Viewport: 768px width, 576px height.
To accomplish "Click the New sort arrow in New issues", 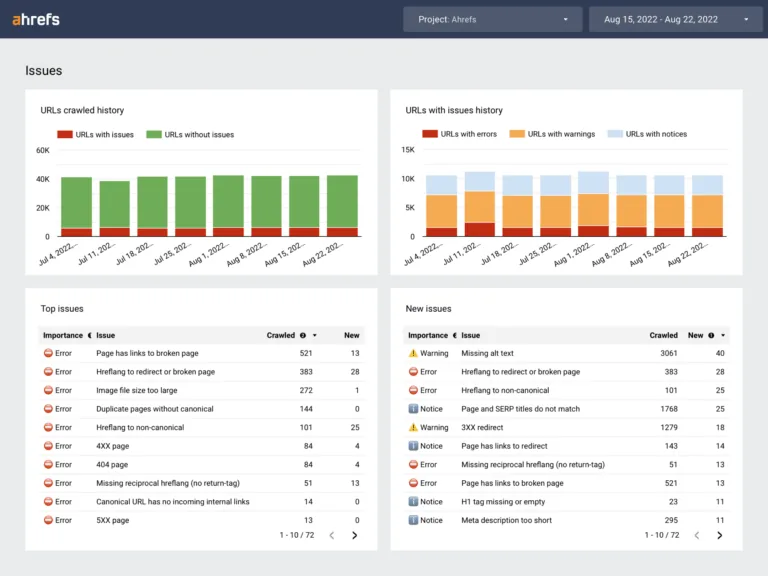I will [723, 336].
